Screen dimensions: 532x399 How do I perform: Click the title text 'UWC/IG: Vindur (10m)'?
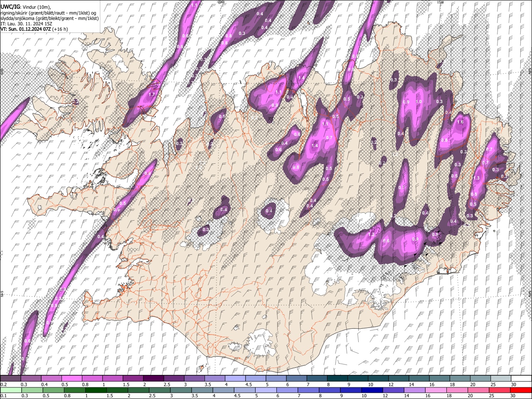point(25,7)
